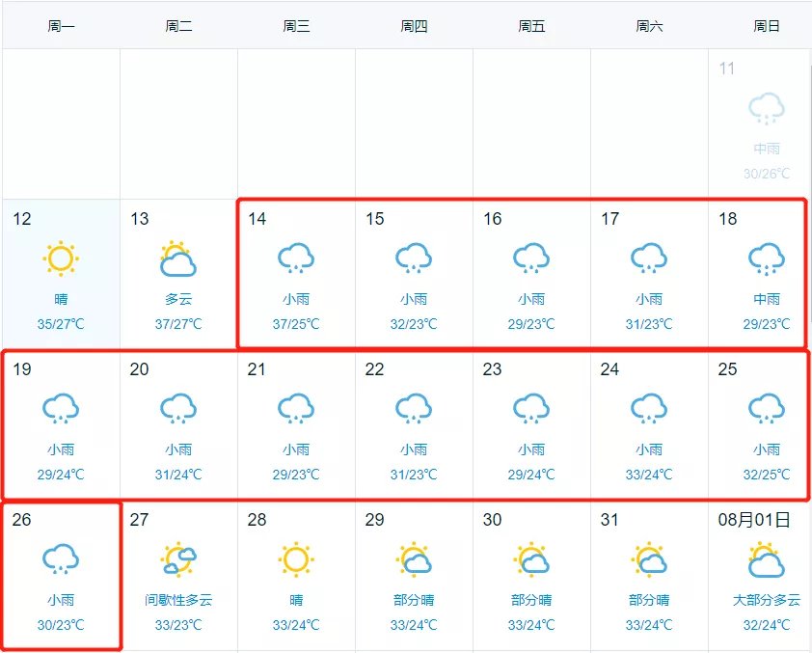Screen dimensions: 812x653
Task: Click the mostly cloudy icon on 08月01日
Action: pyautogui.click(x=767, y=559)
